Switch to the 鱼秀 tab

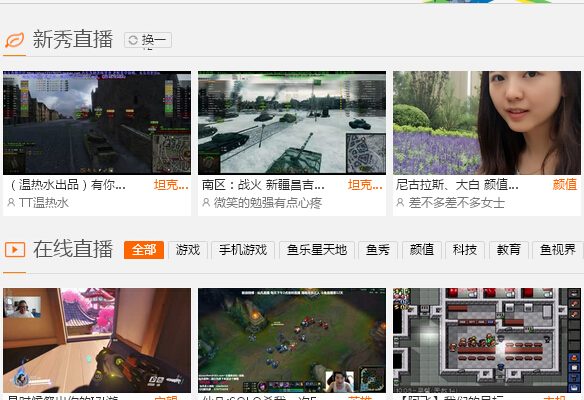click(x=378, y=250)
